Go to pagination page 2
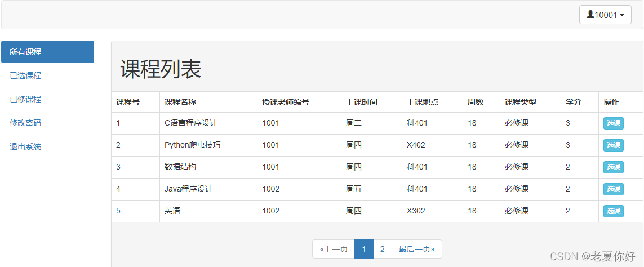 click(383, 249)
